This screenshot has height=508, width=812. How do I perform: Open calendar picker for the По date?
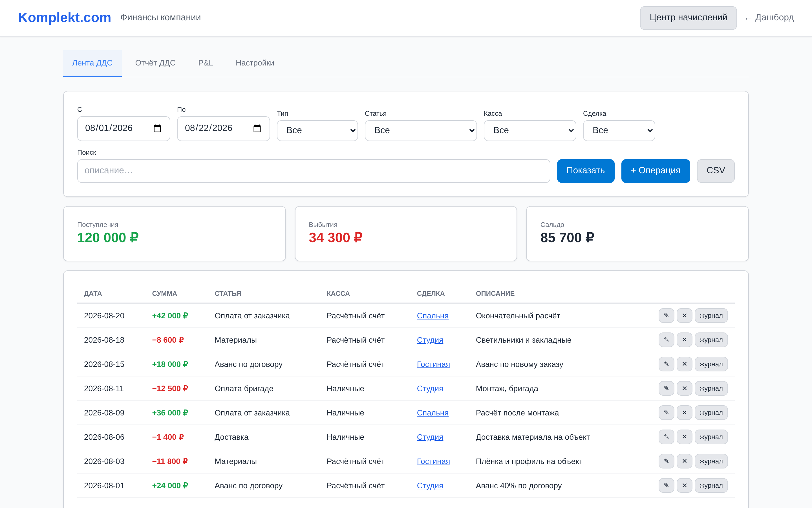[x=257, y=128]
